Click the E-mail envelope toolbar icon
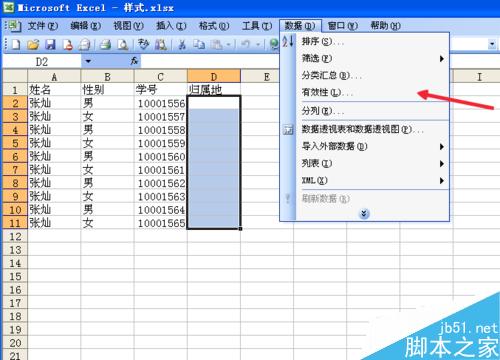500x360 pixels. [85, 44]
